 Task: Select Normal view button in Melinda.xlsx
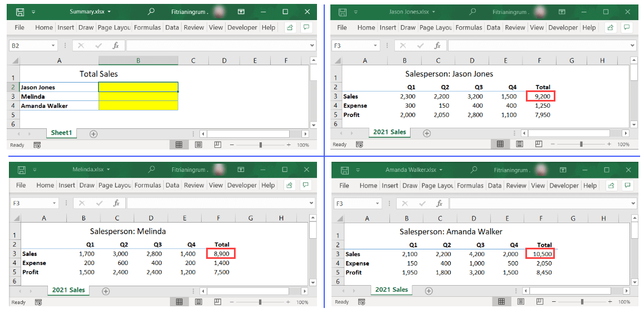[179, 302]
